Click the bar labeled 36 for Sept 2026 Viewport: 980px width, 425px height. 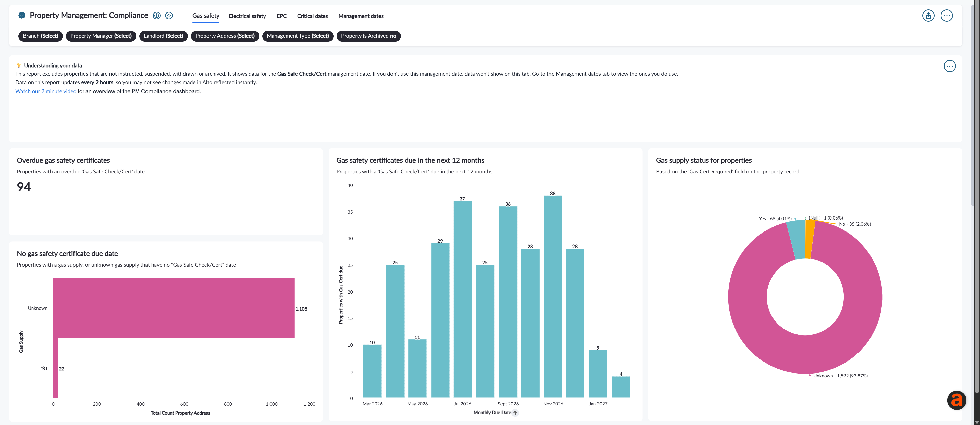(508, 302)
